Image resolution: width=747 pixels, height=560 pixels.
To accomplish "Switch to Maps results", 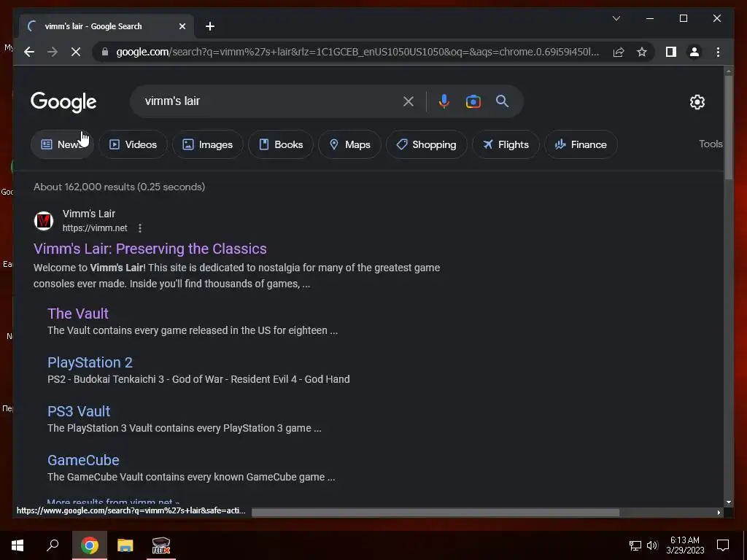I will click(349, 144).
